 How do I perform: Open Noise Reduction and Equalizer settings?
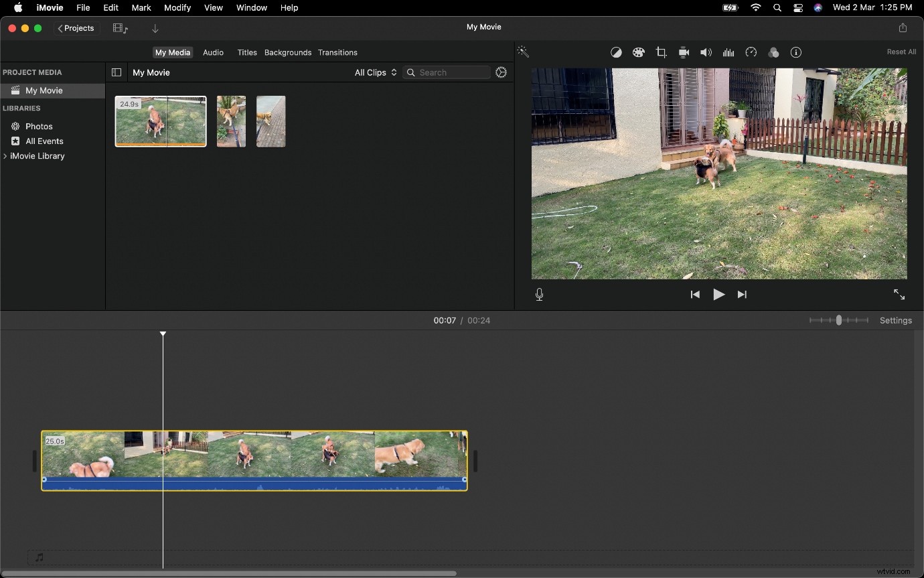point(728,52)
